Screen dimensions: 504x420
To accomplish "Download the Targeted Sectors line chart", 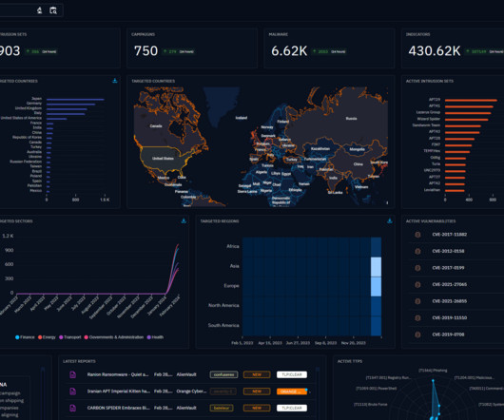I will click(184, 220).
